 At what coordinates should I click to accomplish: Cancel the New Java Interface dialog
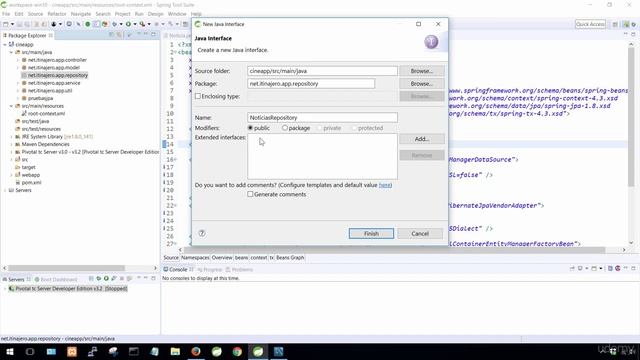(x=420, y=233)
